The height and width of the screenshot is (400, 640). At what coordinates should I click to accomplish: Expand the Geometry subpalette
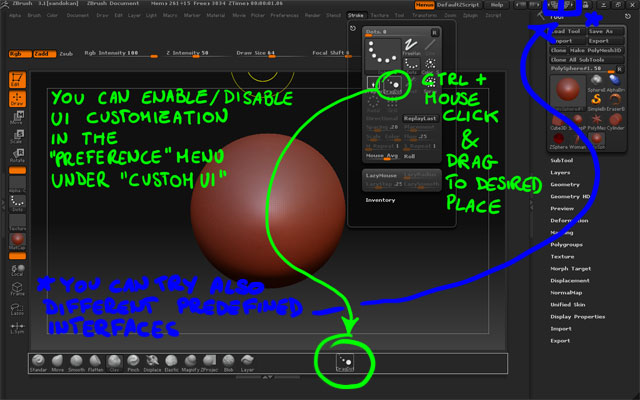[565, 184]
